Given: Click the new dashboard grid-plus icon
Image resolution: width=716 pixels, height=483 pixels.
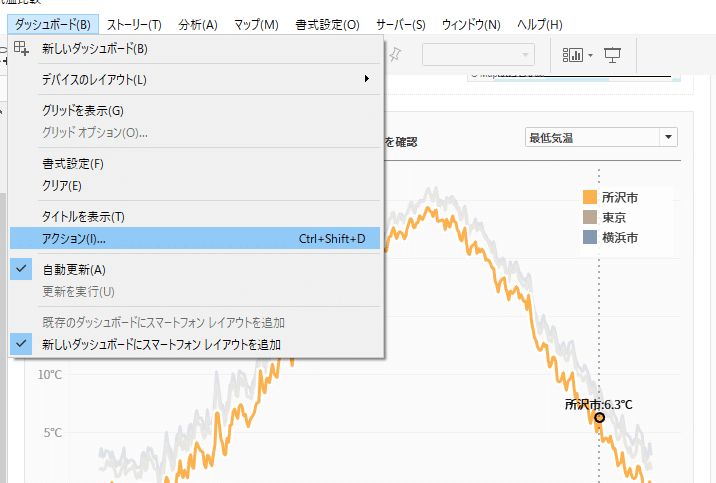Looking at the screenshot, I should pos(21,48).
